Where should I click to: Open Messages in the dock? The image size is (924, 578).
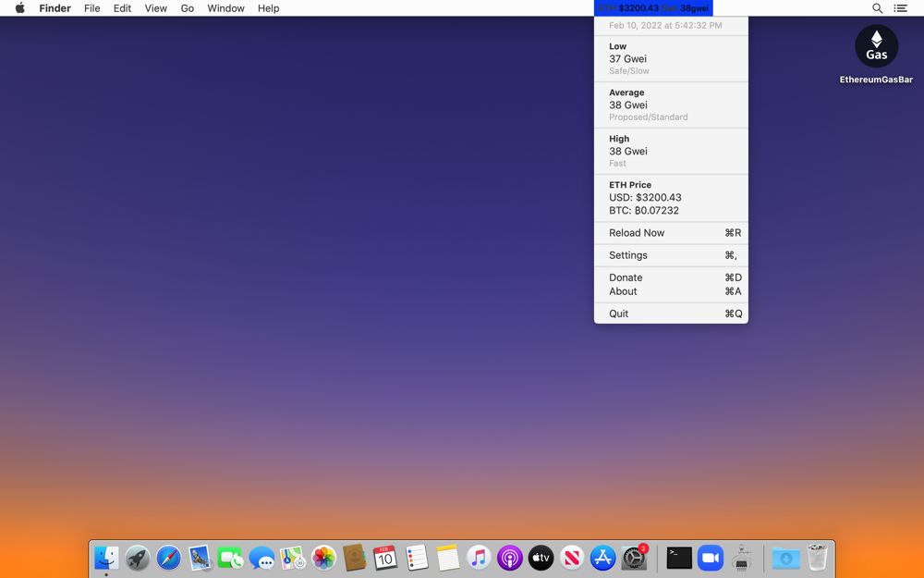(261, 558)
